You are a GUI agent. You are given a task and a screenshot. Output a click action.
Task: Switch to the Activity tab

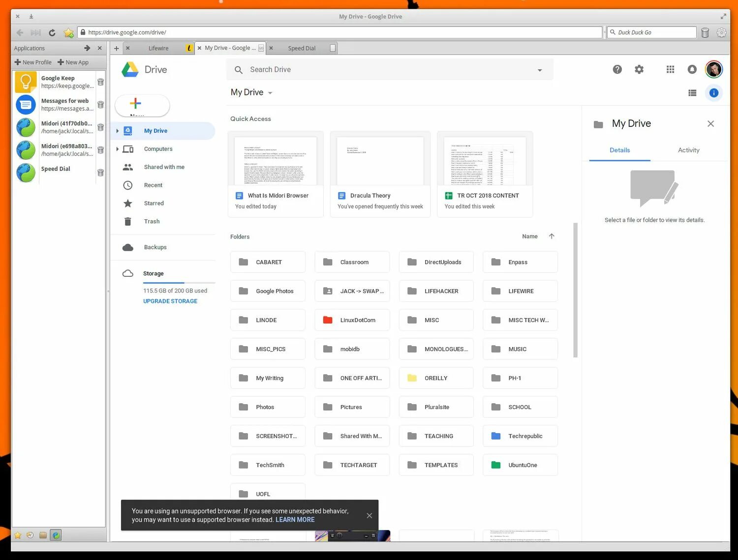(x=688, y=150)
